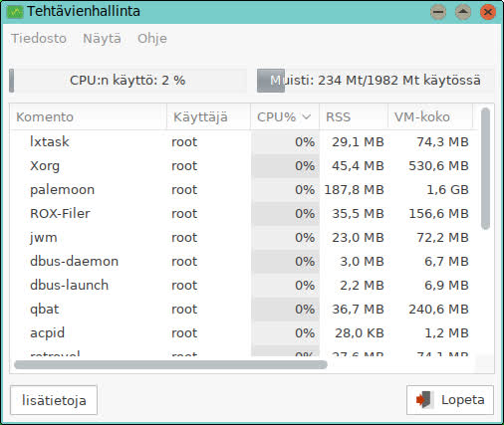This screenshot has width=504, height=425.
Task: Sort by the Komento column header
Action: (88, 116)
